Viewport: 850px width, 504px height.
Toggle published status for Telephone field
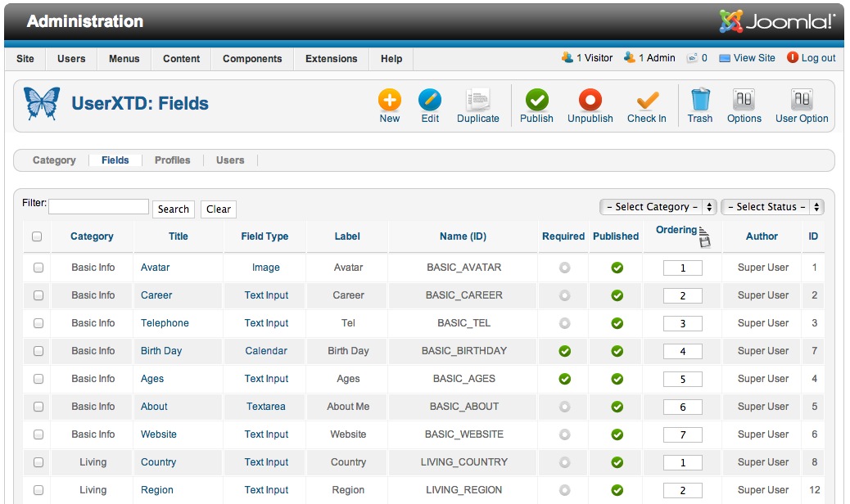pyautogui.click(x=617, y=323)
